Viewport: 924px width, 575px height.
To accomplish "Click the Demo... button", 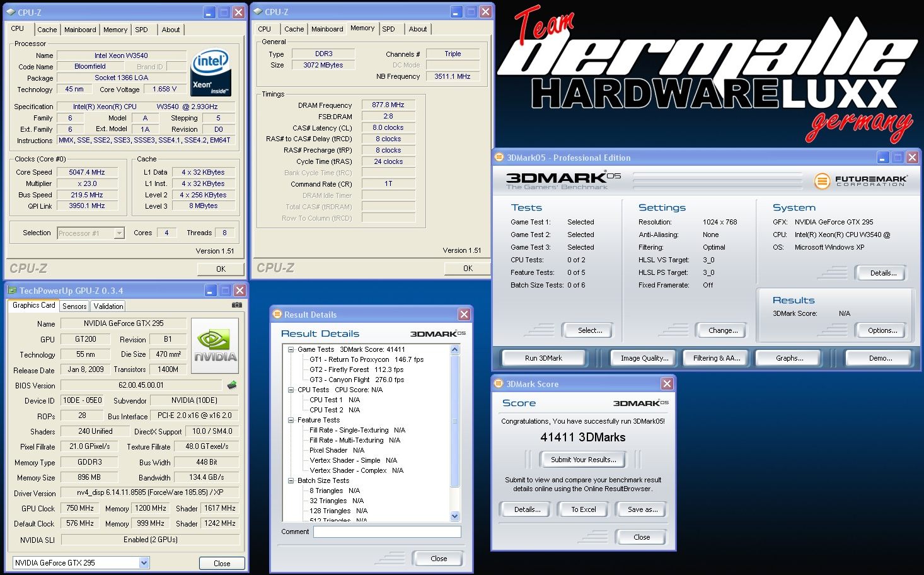I will coord(881,358).
